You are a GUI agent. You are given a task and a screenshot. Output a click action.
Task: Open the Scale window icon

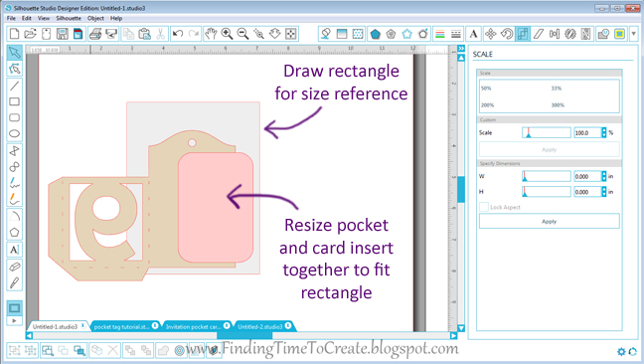[x=523, y=34]
